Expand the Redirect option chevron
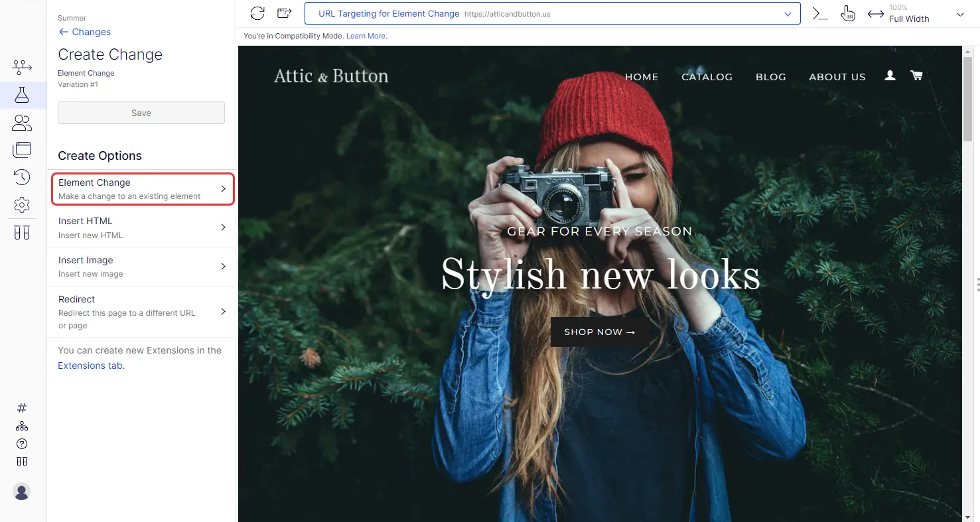Screen dimensions: 980x522 [224, 312]
